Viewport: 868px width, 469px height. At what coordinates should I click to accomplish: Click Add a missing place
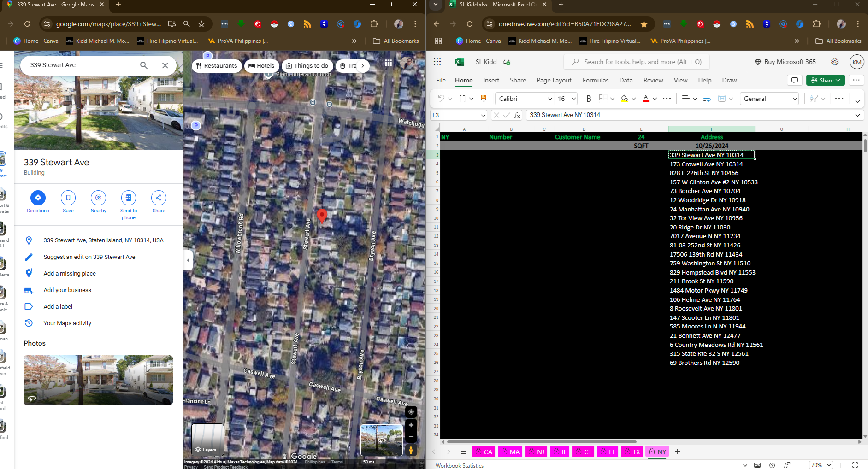pos(70,274)
